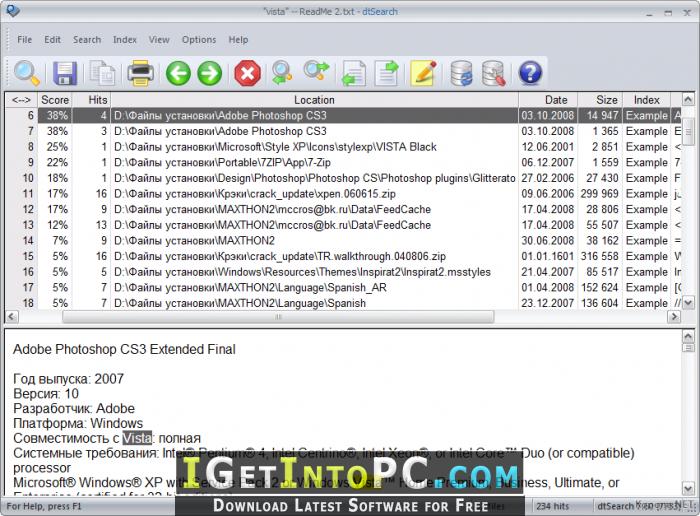The image size is (700, 516).
Task: Click the <--> column header
Action: (21, 100)
